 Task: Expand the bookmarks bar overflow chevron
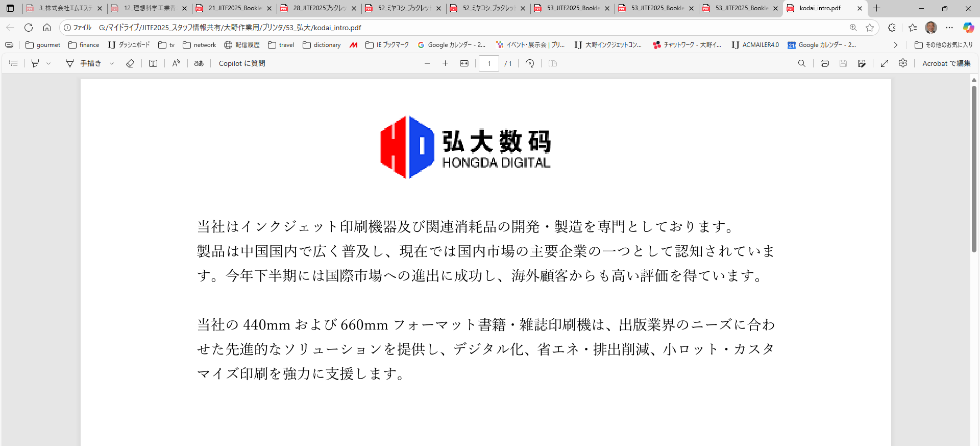click(x=895, y=45)
